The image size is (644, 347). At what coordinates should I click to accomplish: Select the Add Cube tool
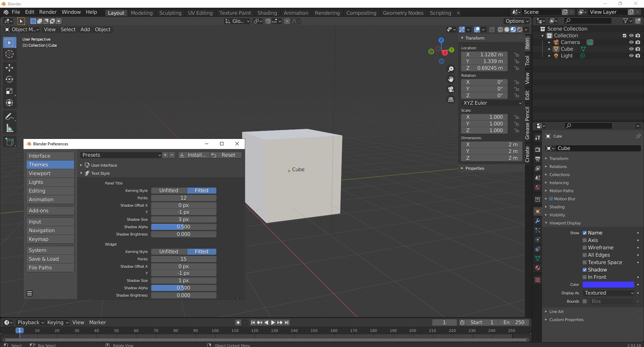click(9, 142)
